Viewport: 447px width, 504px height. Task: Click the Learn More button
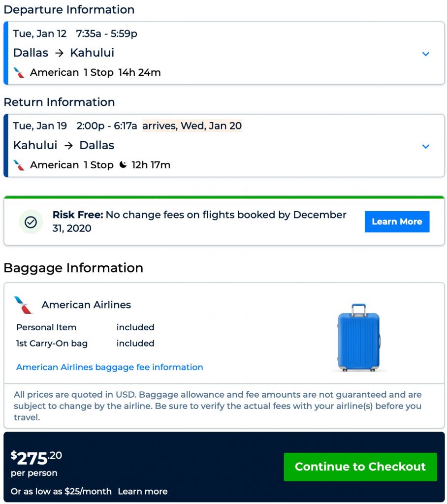[x=397, y=221]
